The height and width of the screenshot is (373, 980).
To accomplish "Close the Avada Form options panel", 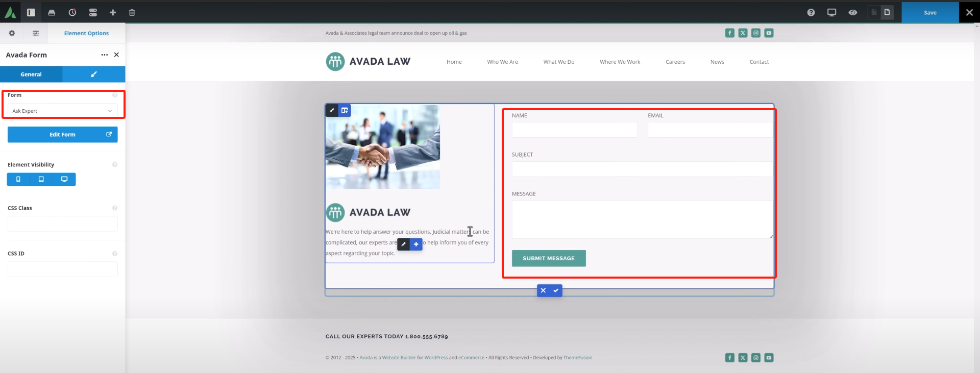I will (116, 55).
